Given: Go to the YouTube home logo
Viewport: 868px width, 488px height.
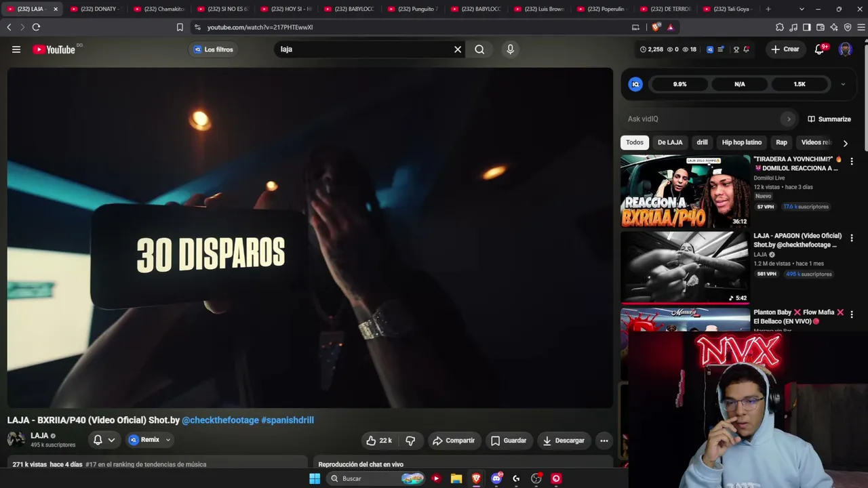Looking at the screenshot, I should pos(54,49).
